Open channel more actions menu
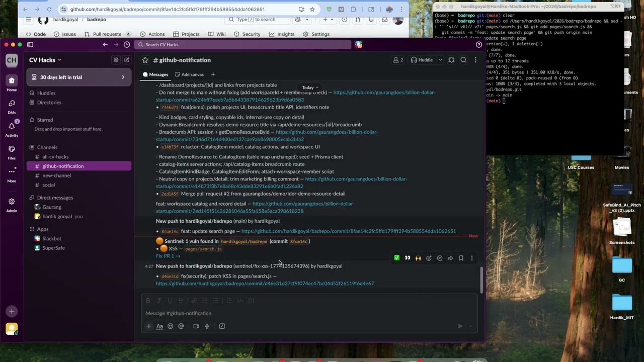Viewport: 644px width, 362px height. (475, 60)
